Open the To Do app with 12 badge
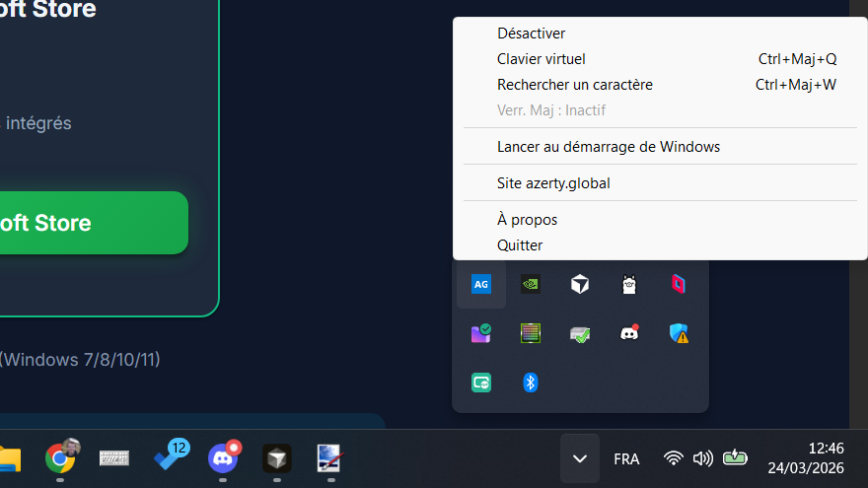 [171, 455]
